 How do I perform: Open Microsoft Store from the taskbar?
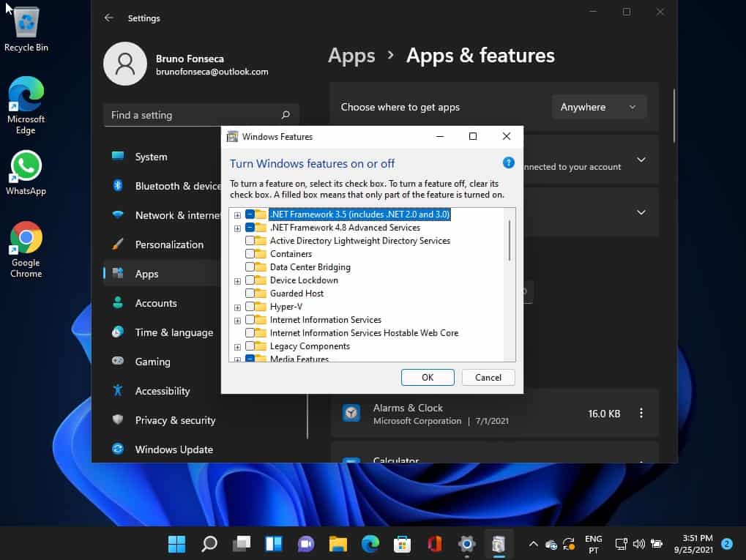[402, 544]
